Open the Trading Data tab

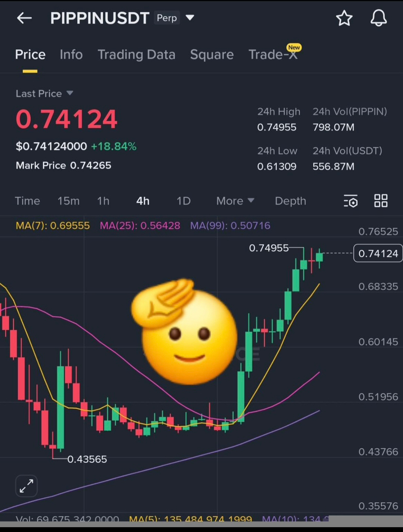(x=136, y=54)
